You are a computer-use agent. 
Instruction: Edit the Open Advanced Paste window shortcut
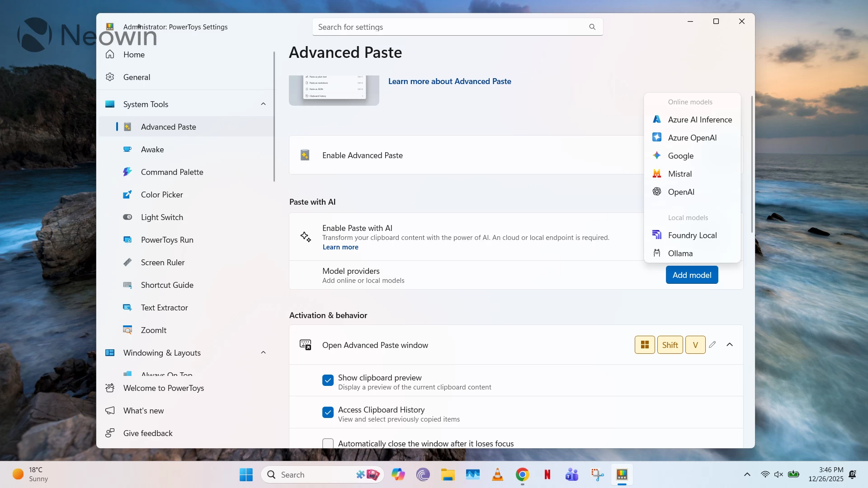tap(712, 345)
